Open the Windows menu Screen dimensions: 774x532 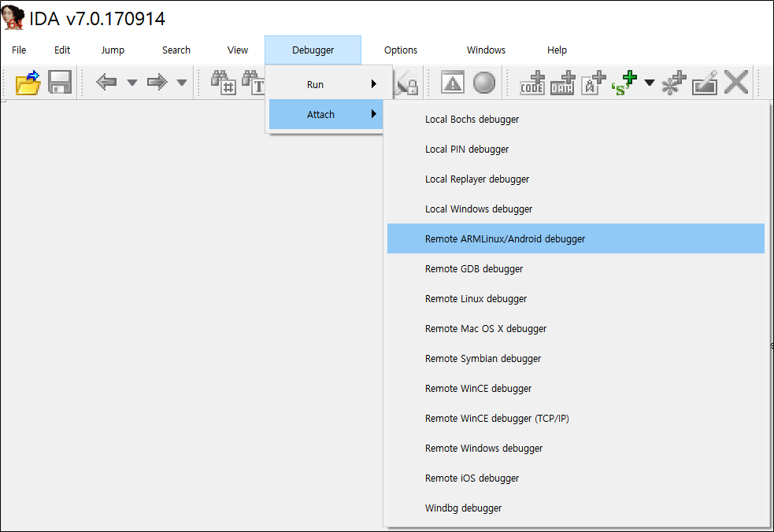tap(486, 50)
